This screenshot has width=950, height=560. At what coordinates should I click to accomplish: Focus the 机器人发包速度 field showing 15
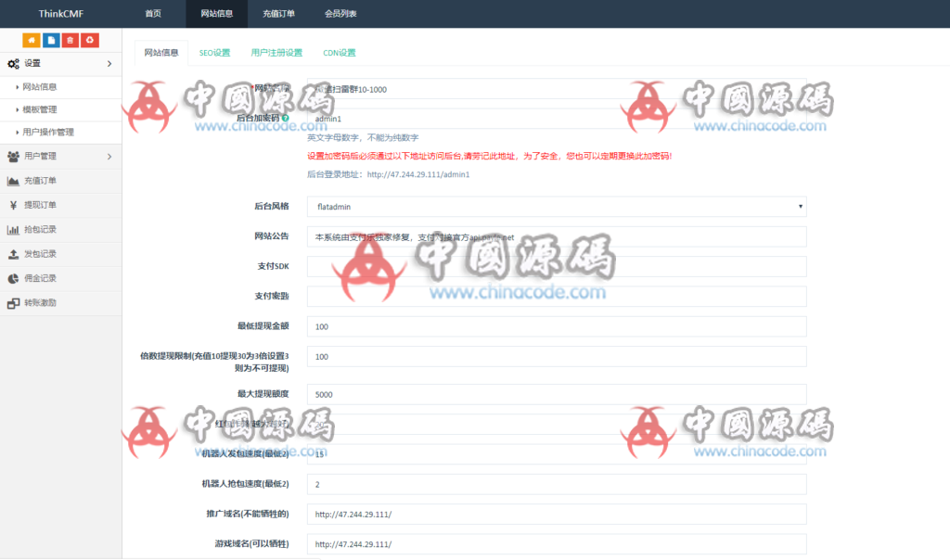557,454
